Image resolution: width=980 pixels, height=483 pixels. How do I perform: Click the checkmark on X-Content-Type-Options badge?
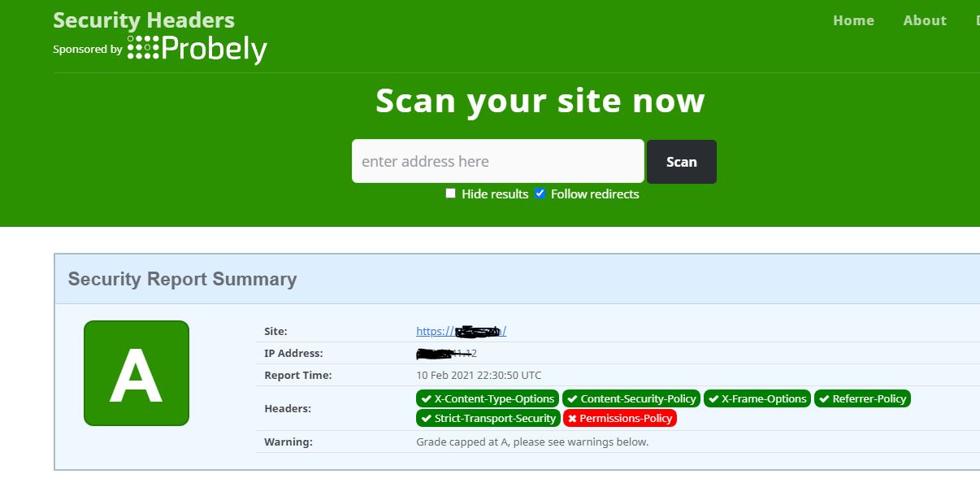tap(427, 398)
